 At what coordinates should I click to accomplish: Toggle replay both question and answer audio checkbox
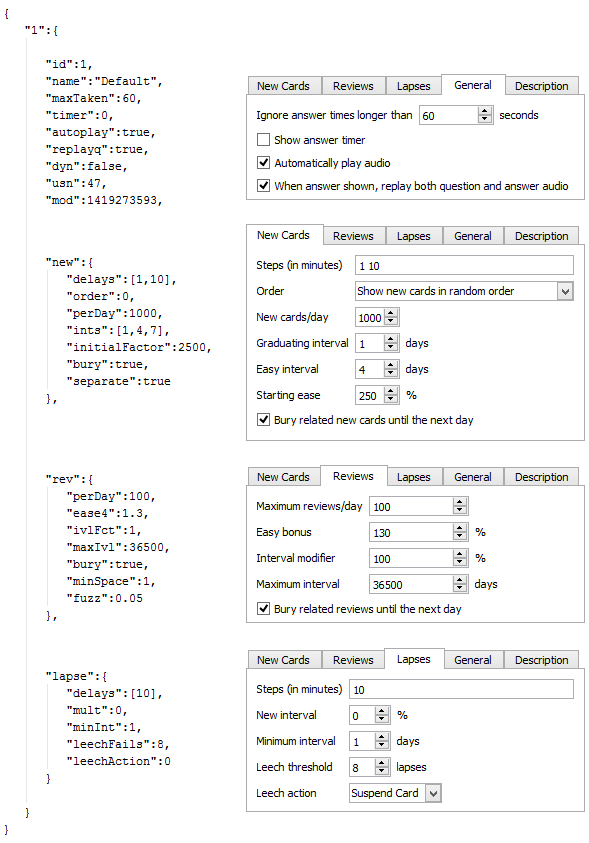(263, 185)
